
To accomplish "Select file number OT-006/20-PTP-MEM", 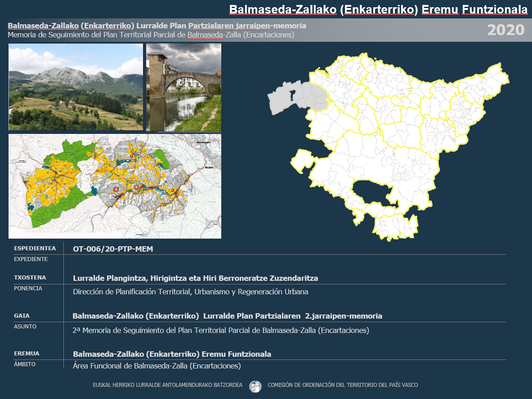I will [113, 249].
